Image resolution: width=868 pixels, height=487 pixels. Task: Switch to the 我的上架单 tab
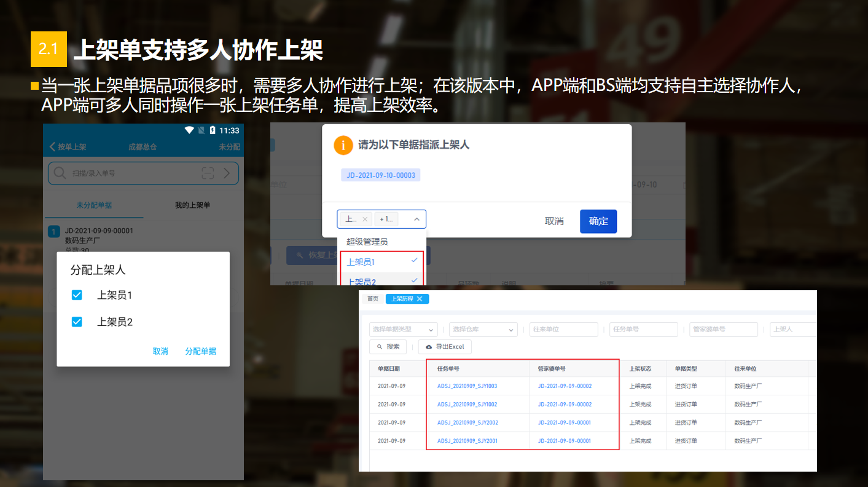click(x=192, y=205)
